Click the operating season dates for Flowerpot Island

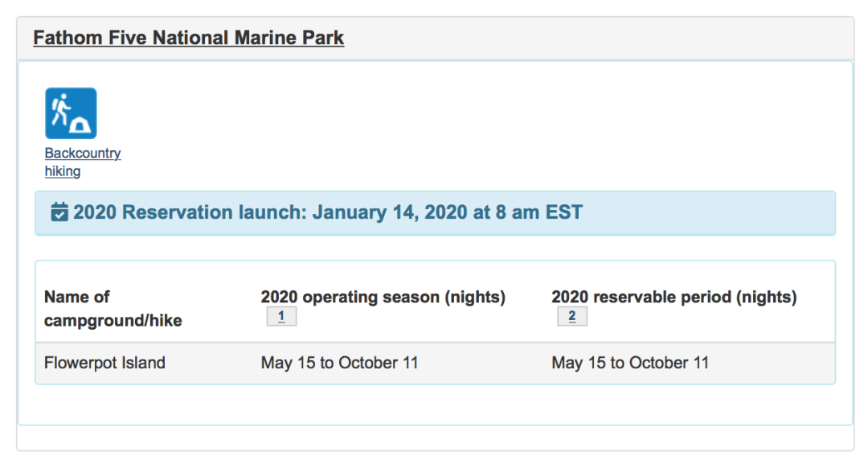point(339,363)
